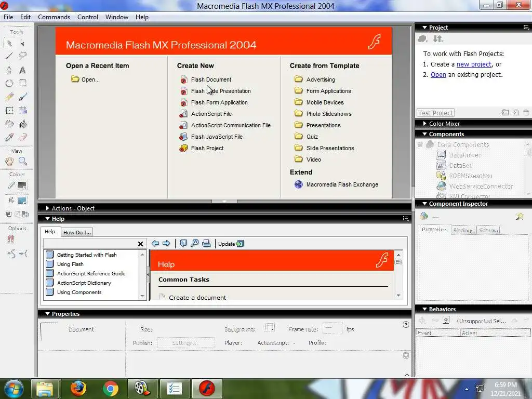Select the Lasso tool

22,55
